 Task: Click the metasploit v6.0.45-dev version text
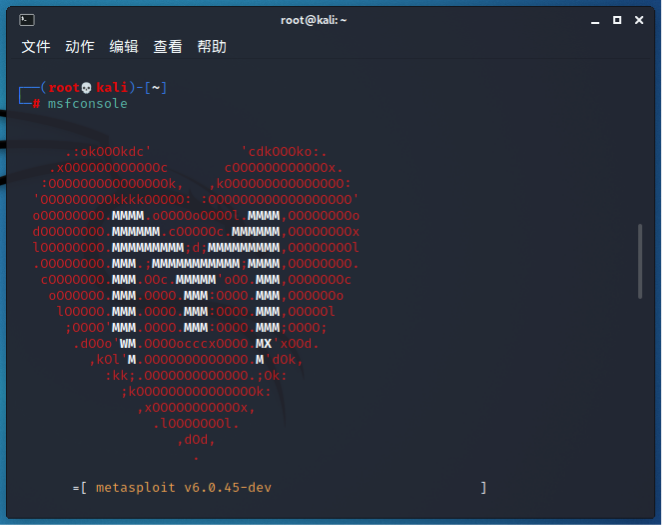pyautogui.click(x=184, y=487)
